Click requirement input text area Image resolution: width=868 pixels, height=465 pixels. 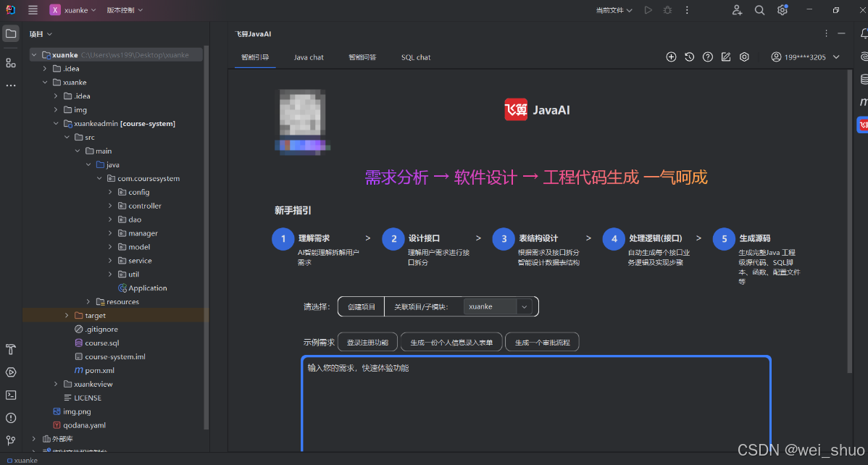[x=536, y=404]
